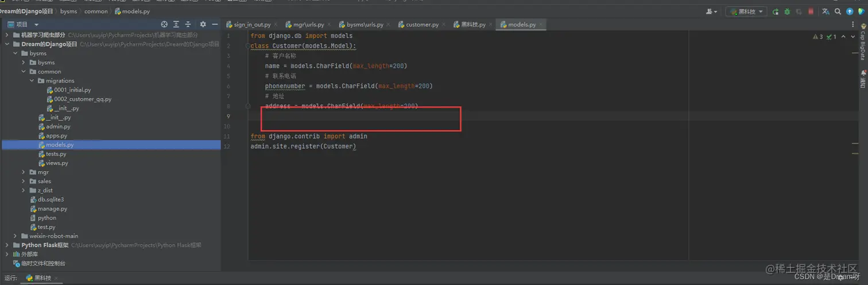Click the rerun icon beside the run configuration
This screenshot has height=285, width=868.
[x=776, y=11]
